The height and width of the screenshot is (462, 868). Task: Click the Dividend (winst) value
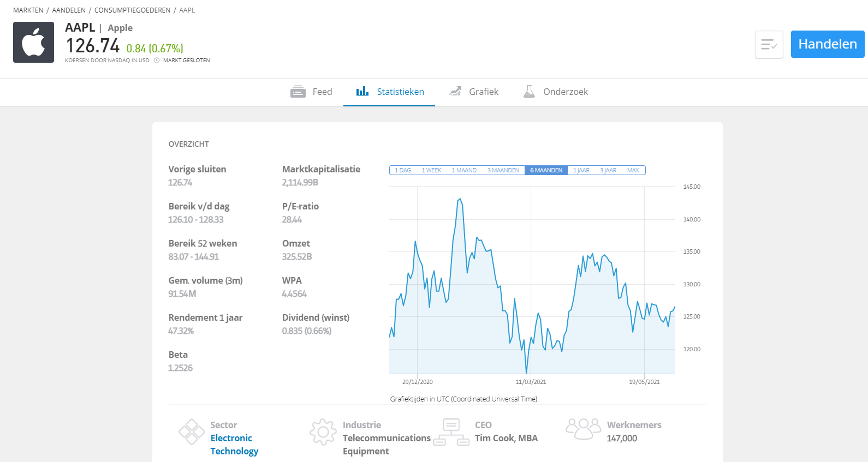point(307,331)
